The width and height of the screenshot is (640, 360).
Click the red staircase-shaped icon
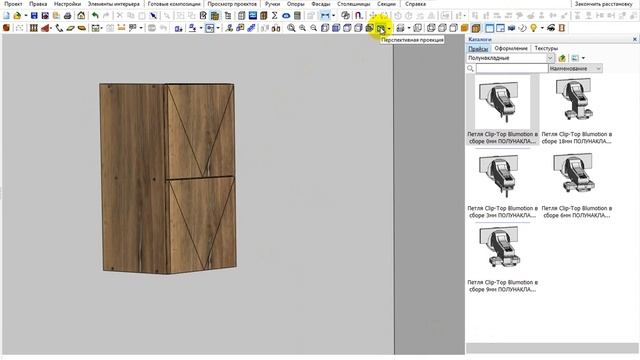coord(45,28)
